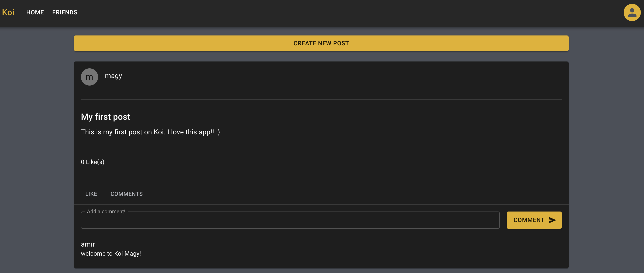The height and width of the screenshot is (273, 644).
Task: Click the divider line below magy's header
Action: [321, 100]
